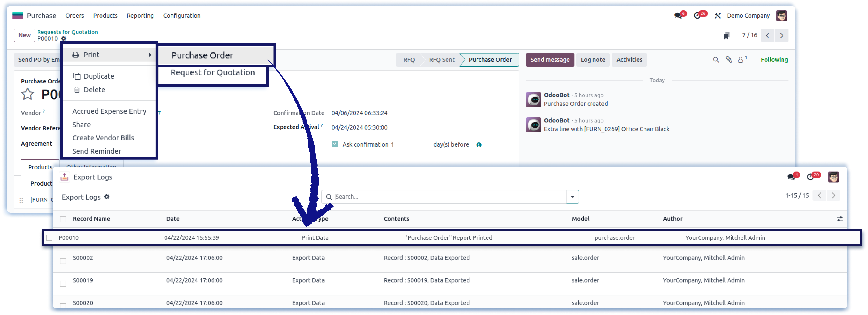
Task: Tick the P00010 row checkbox
Action: [49, 238]
